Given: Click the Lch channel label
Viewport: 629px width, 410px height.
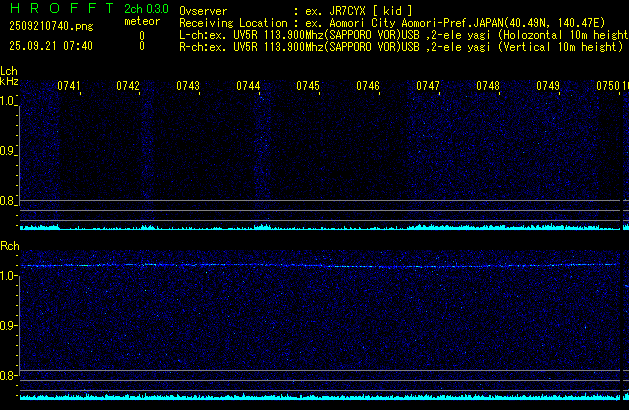Looking at the screenshot, I should tap(9, 71).
